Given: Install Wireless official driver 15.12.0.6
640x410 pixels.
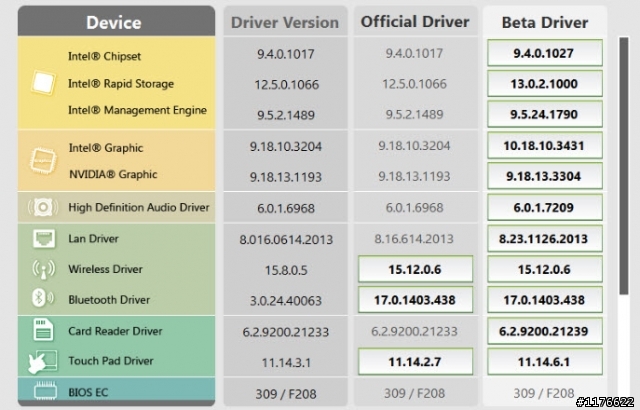Looking at the screenshot, I should 416,269.
